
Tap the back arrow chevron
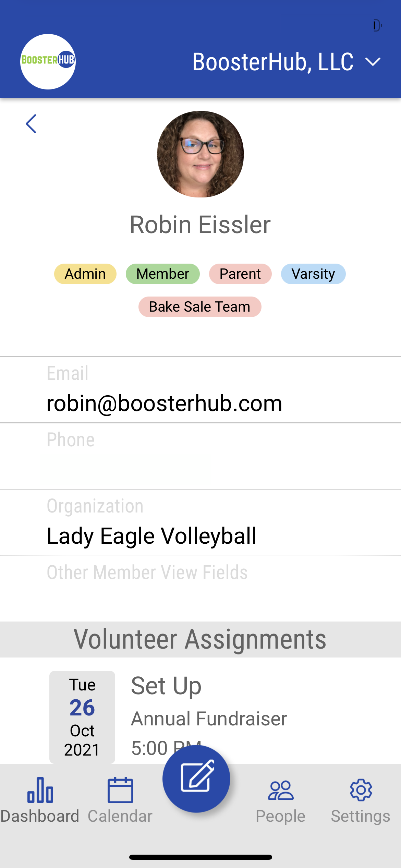point(31,124)
